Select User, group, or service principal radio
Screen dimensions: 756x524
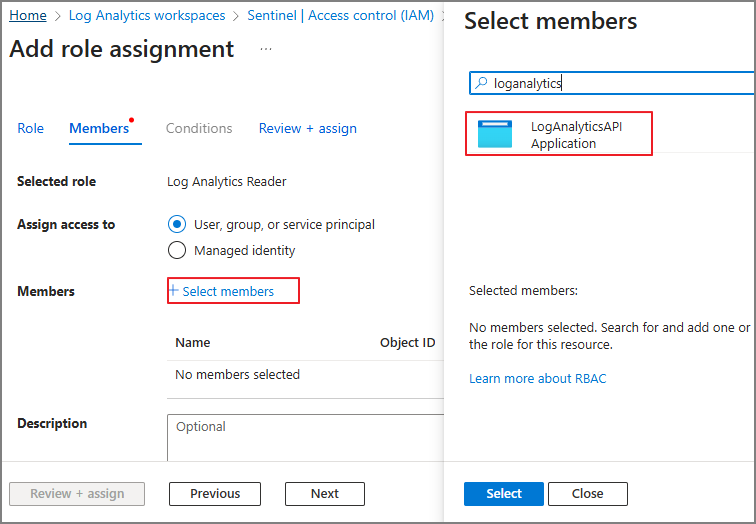177,224
